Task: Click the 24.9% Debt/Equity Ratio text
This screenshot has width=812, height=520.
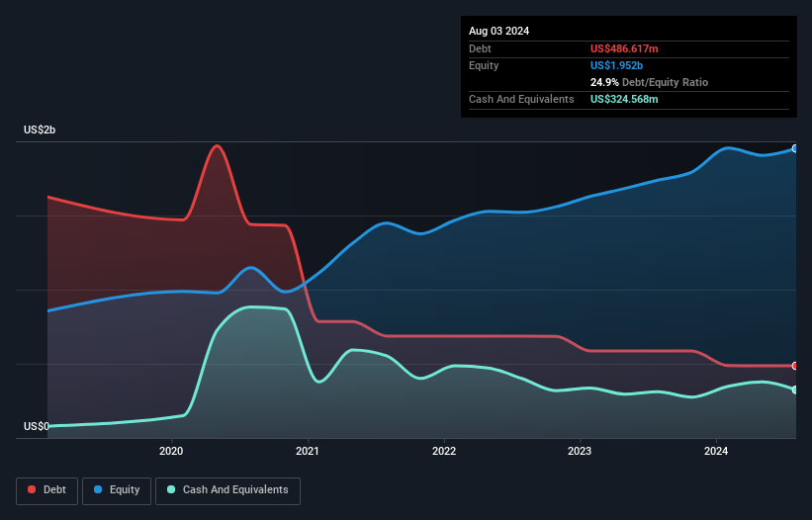Action: [x=649, y=82]
